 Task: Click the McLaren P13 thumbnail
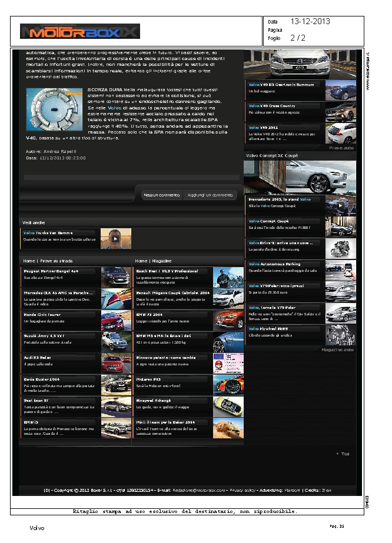[x=228, y=385]
